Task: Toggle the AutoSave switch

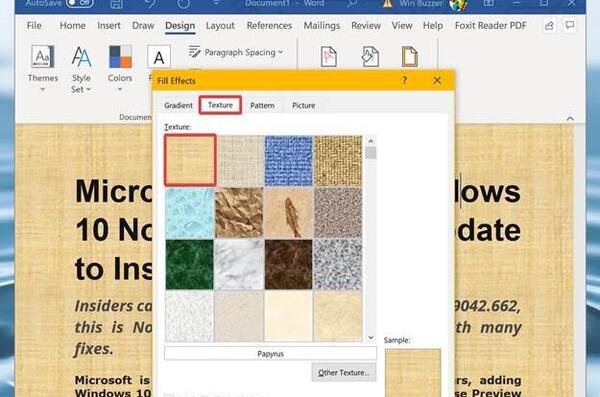Action: (x=80, y=4)
